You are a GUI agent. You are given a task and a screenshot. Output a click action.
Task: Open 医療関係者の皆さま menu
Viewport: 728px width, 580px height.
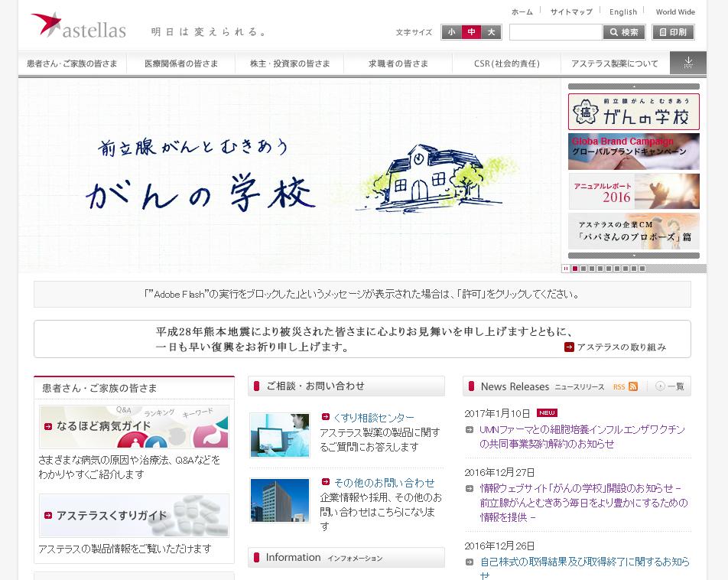tap(181, 64)
